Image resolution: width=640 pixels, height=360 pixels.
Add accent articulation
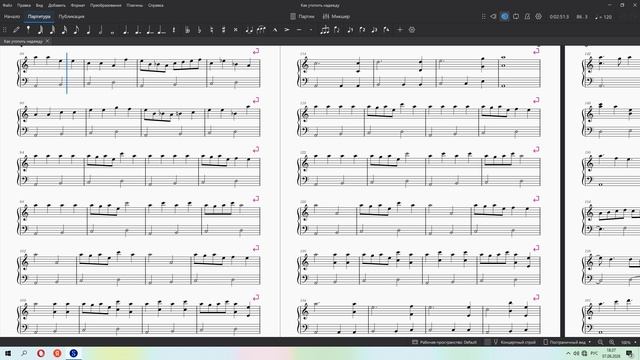[287, 29]
